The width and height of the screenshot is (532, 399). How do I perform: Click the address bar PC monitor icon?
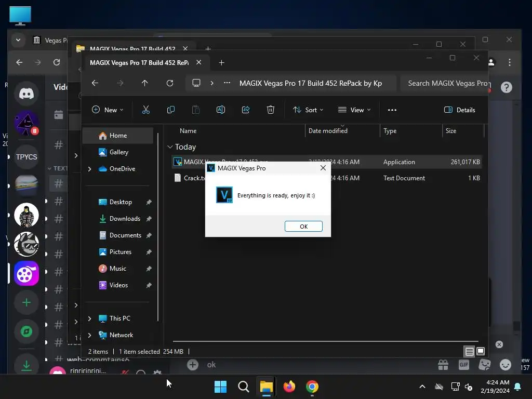196,83
